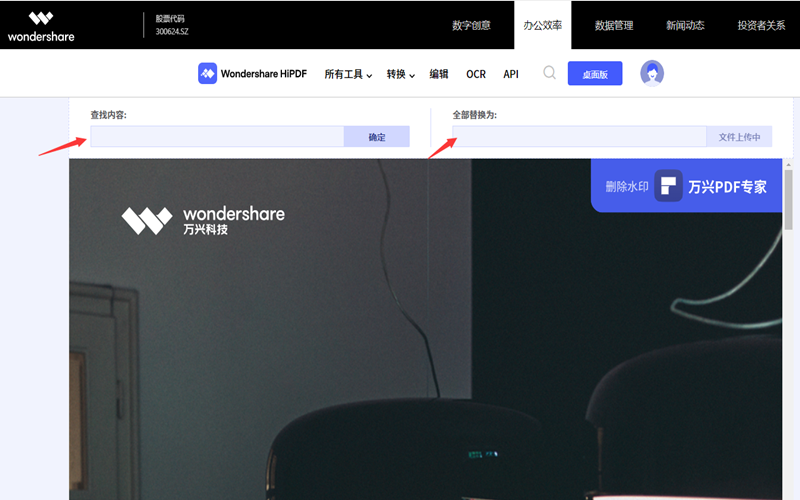Focus the 查找内容 input field

click(x=217, y=137)
